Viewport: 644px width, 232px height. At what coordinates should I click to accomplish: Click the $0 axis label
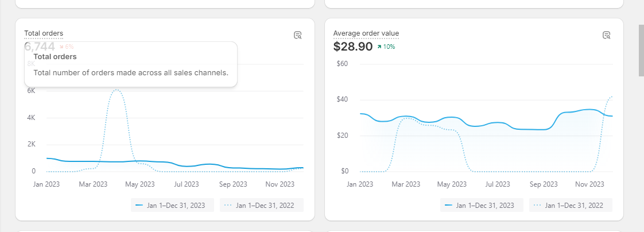[344, 171]
